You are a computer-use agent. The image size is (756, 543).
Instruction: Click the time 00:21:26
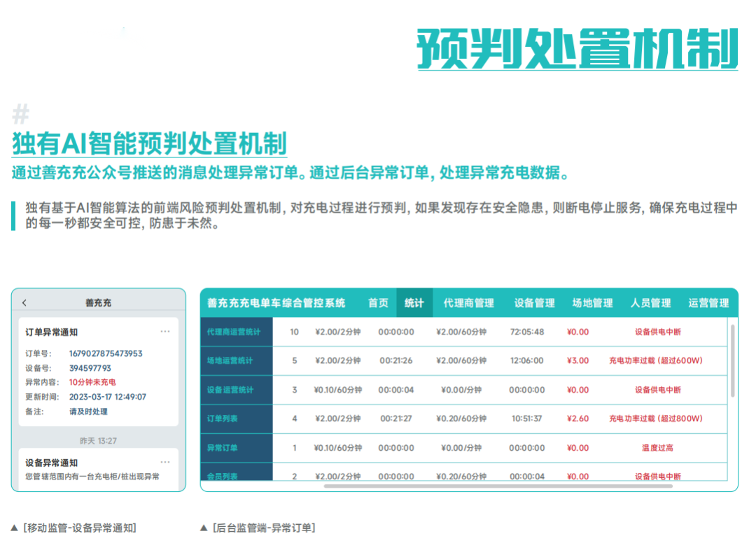(395, 360)
